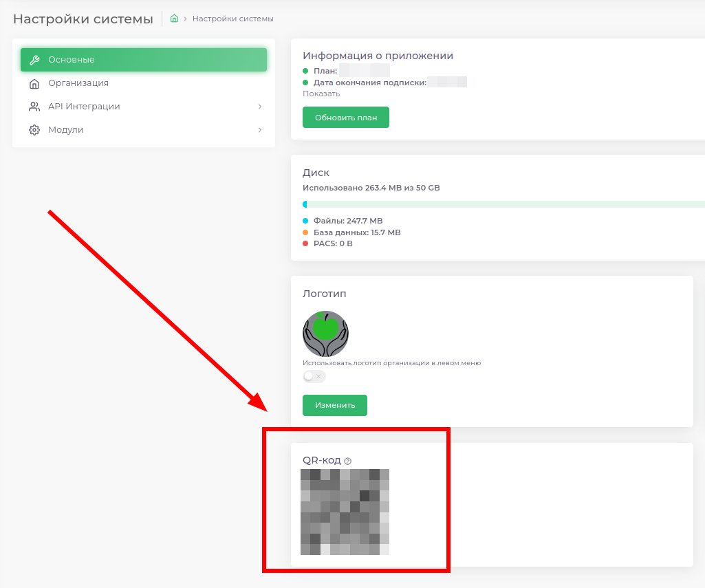The image size is (705, 588).
Task: Click the home icon in the breadcrumb
Action: [174, 19]
